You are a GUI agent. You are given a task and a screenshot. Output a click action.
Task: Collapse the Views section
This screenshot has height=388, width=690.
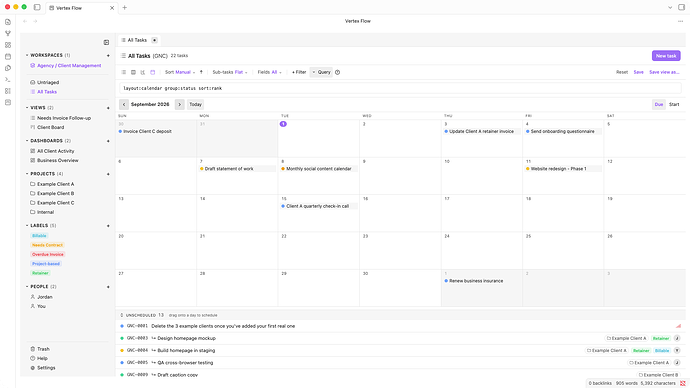click(x=27, y=108)
